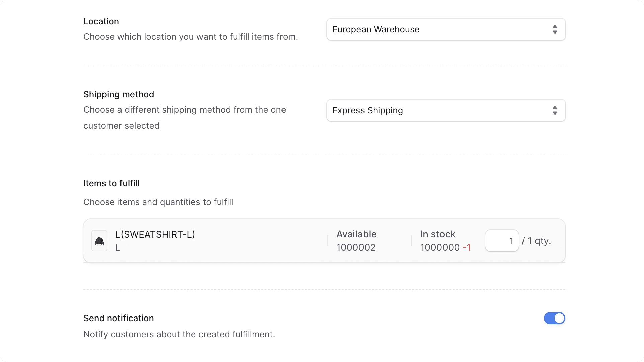This screenshot has height=362, width=644.
Task: Click the Available column header
Action: (356, 234)
